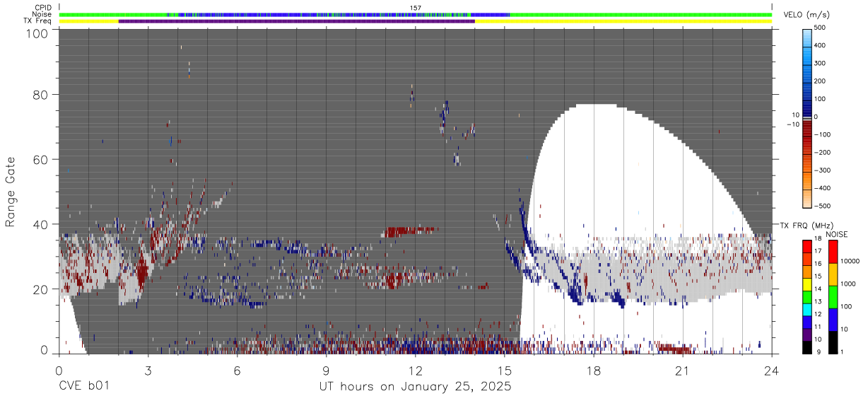
Task: Click the 1 tick on NOISE legend
Action: (843, 351)
